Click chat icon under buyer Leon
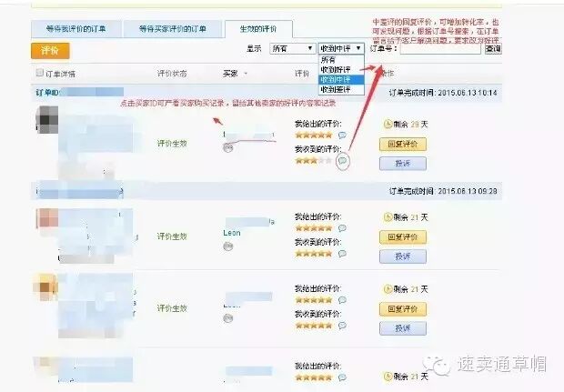564x392 pixels. click(x=228, y=246)
